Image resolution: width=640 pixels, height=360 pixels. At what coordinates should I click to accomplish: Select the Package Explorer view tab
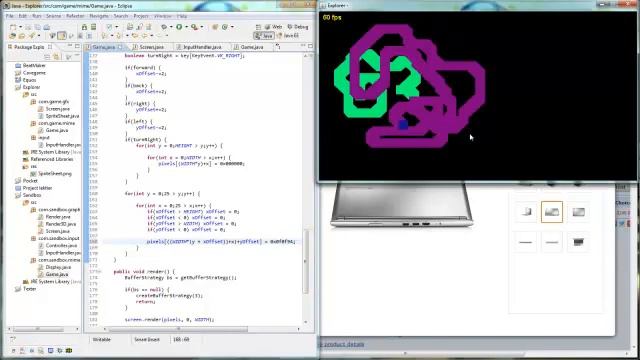29,47
